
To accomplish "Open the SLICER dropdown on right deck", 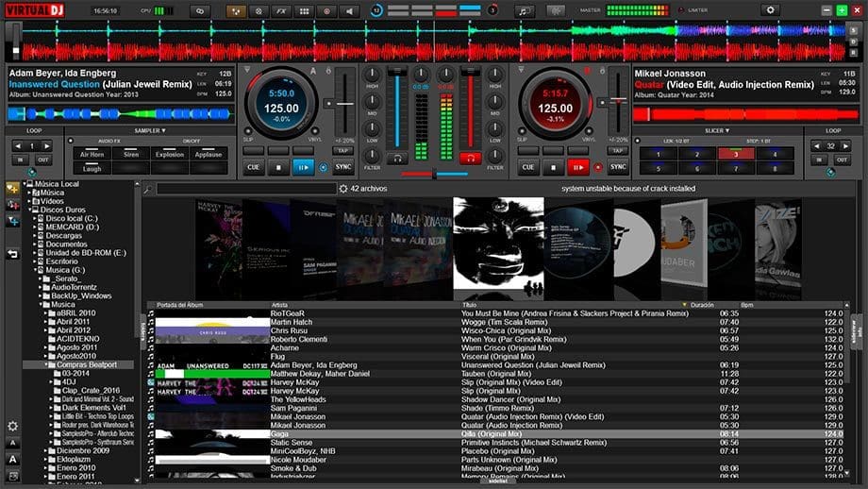I will click(717, 130).
